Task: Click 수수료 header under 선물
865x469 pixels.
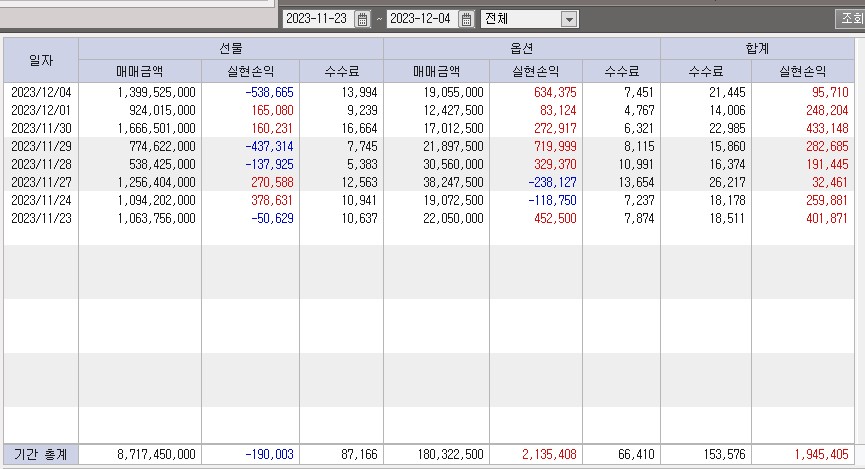Action: [x=341, y=71]
